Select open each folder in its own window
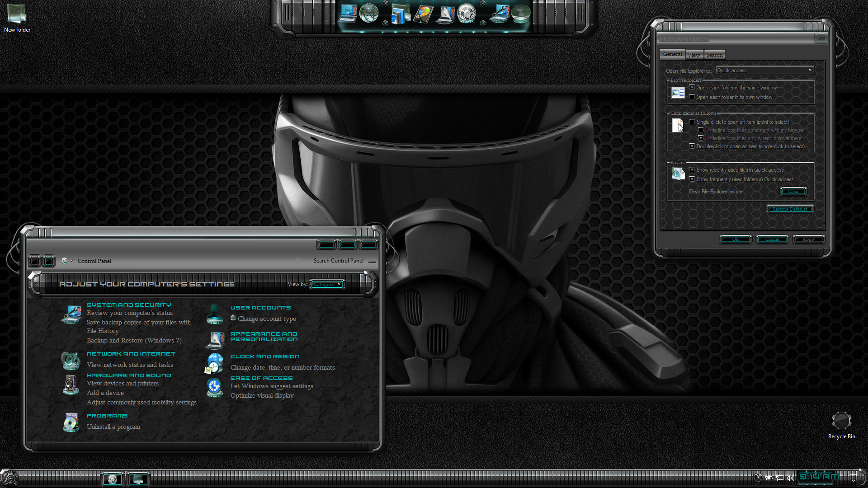This screenshot has height=488, width=868. [x=692, y=97]
